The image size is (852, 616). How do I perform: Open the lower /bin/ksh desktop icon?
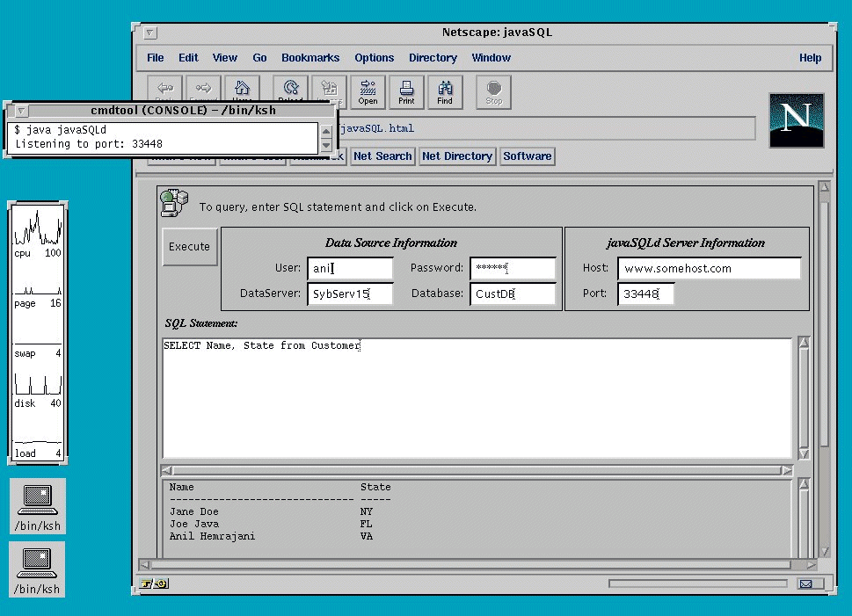pos(37,569)
